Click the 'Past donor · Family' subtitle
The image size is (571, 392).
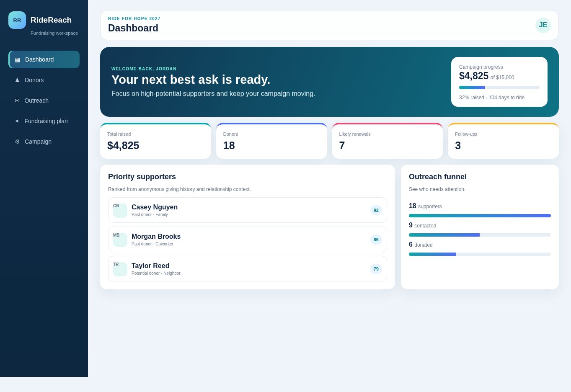click(x=150, y=215)
